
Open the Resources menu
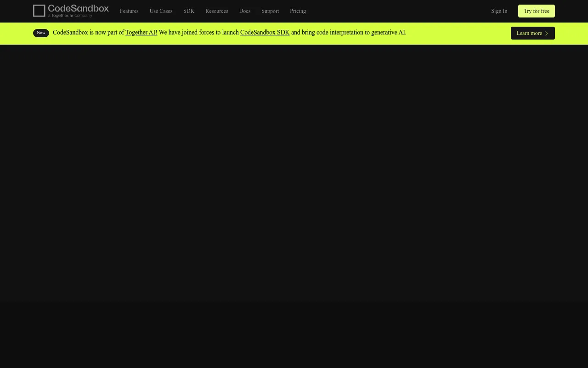tap(217, 11)
